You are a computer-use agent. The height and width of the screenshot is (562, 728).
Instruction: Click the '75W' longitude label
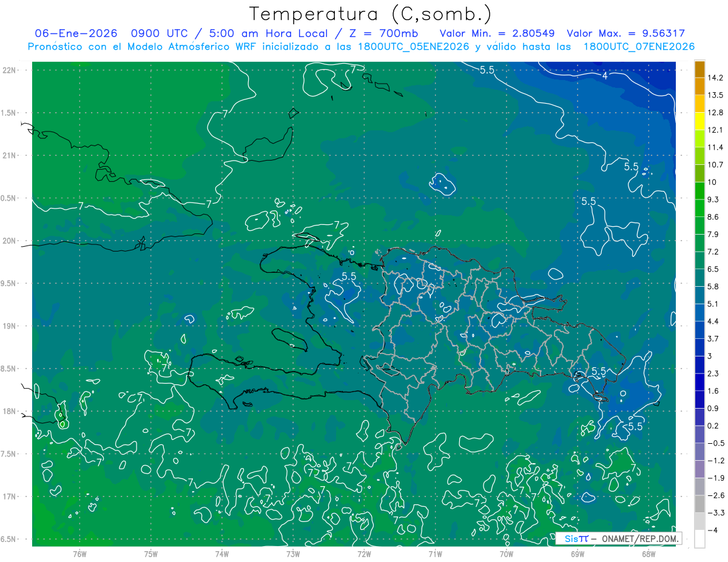click(x=151, y=554)
